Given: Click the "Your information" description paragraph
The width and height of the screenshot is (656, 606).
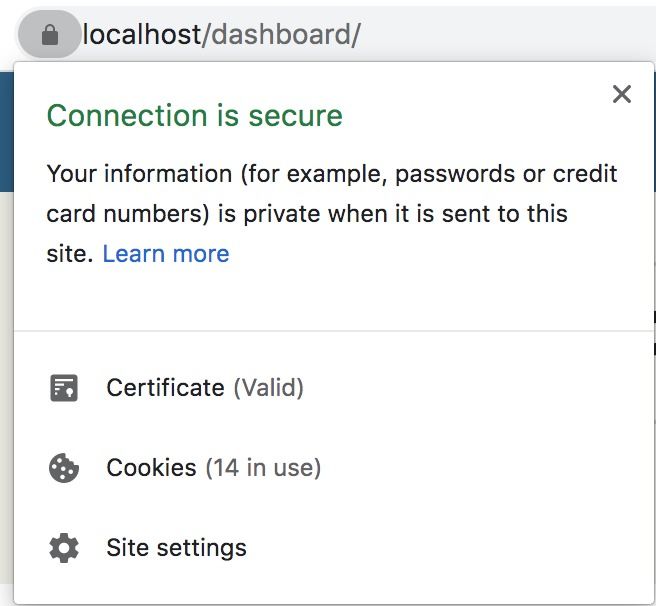Looking at the screenshot, I should click(332, 213).
